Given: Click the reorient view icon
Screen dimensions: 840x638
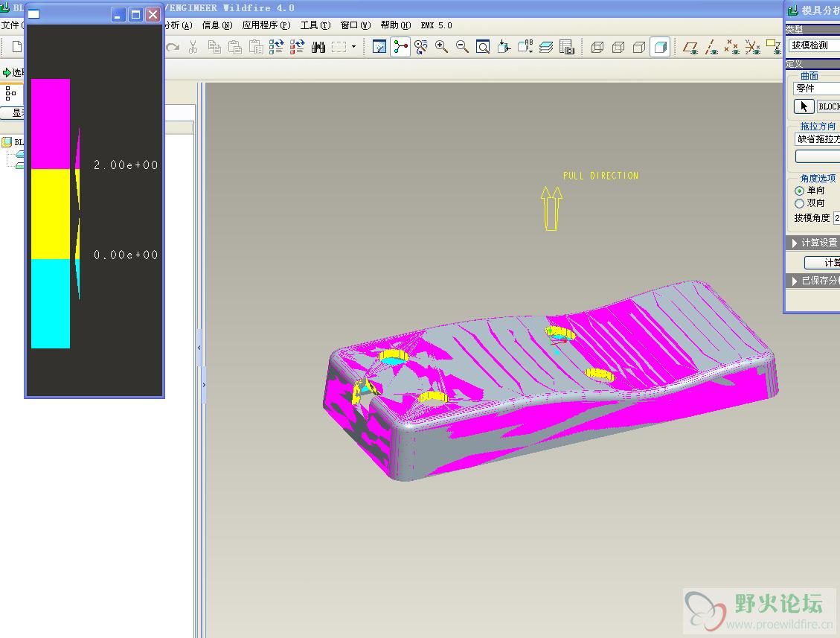Looking at the screenshot, I should coord(504,47).
